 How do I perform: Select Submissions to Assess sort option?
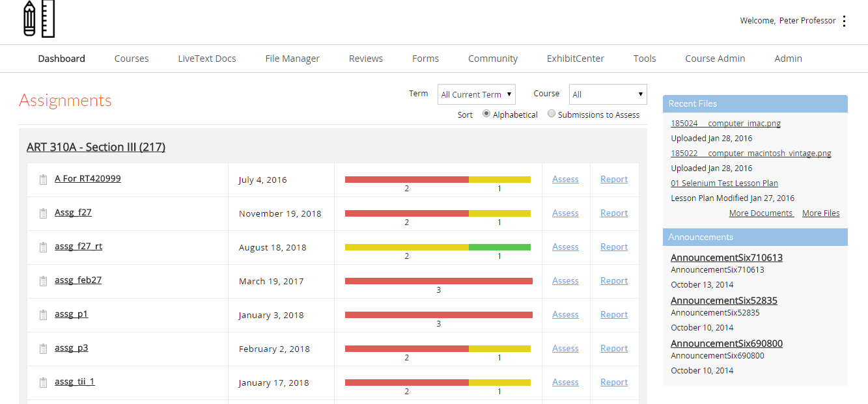tap(552, 114)
